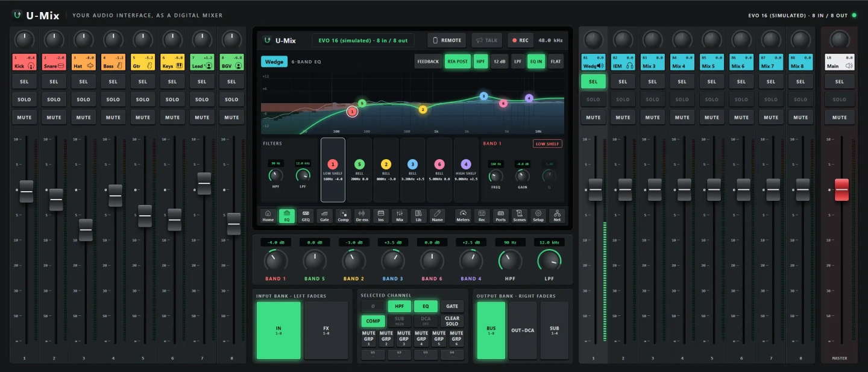Open EVO 16 (simulated) device selector
Image resolution: width=868 pixels, height=372 pixels.
[x=363, y=40]
